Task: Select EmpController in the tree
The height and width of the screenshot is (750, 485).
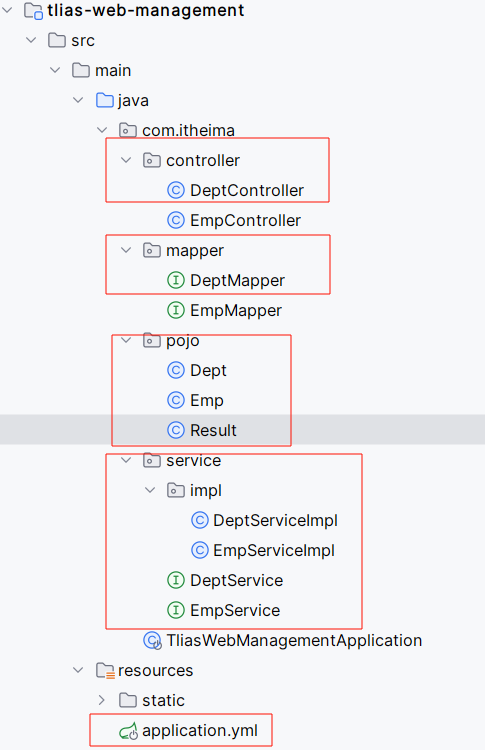Action: click(245, 220)
